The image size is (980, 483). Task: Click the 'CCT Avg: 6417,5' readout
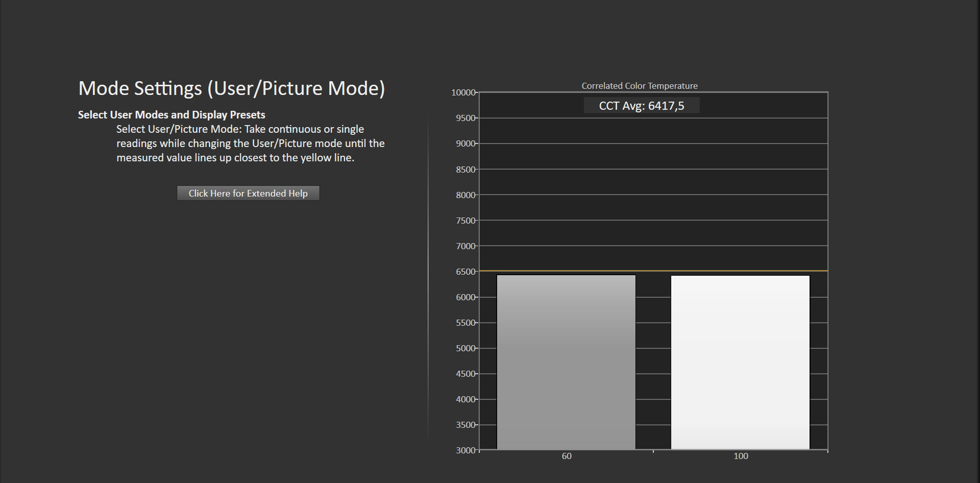[642, 106]
